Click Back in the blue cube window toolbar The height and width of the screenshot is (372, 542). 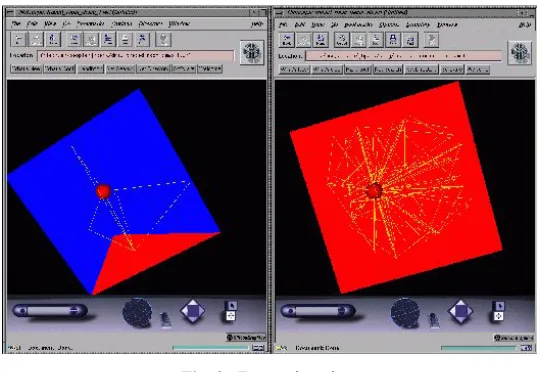point(19,39)
